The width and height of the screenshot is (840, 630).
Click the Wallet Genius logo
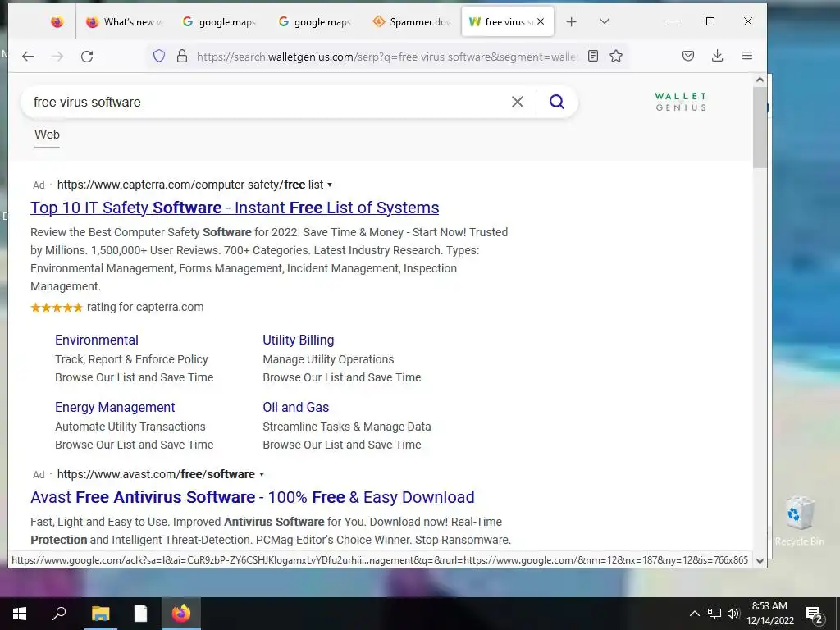[680, 102]
